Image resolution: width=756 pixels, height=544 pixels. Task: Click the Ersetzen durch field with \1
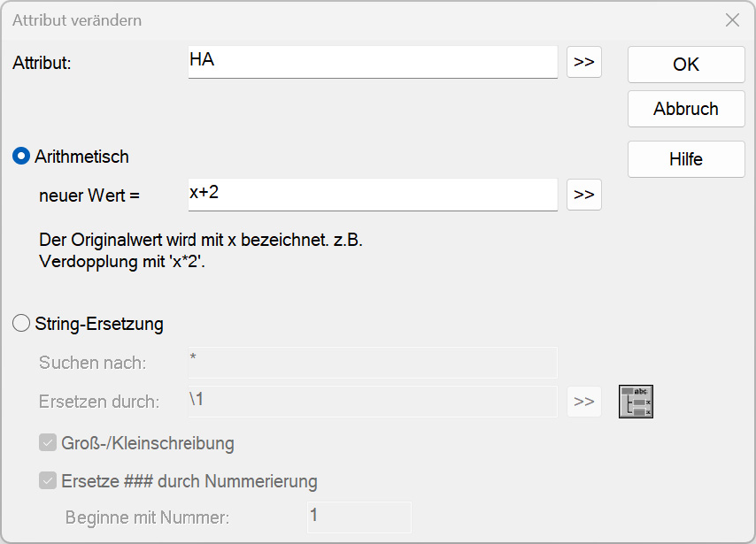pos(373,402)
